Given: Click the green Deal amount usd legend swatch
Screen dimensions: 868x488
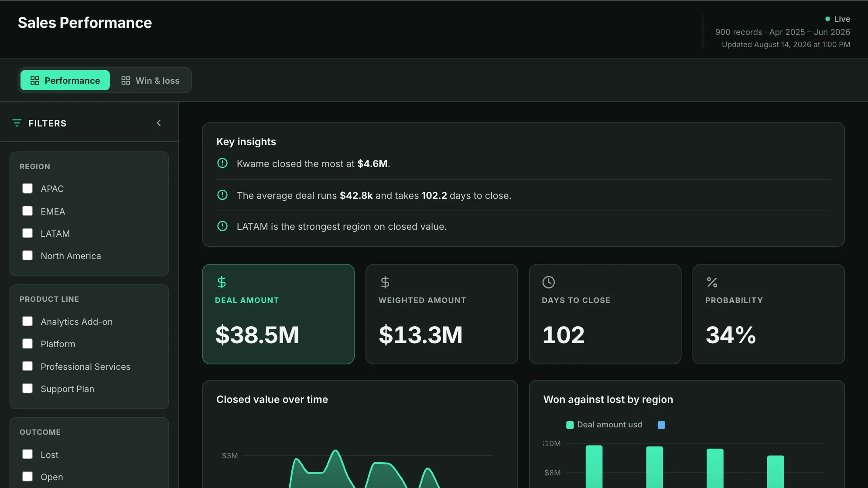Looking at the screenshot, I should coord(570,425).
